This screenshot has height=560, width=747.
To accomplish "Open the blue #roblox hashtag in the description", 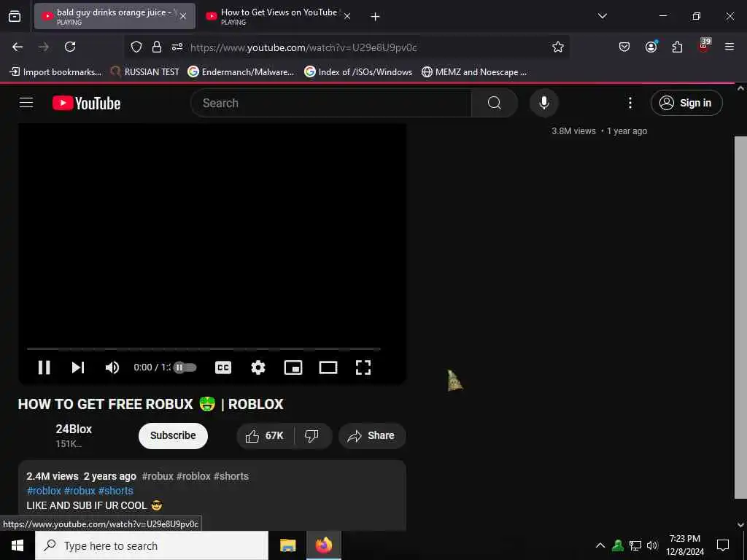I will (x=44, y=491).
